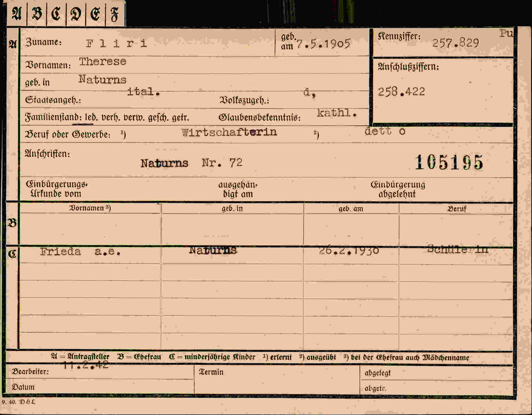Select index tab letter E at top

95,14
